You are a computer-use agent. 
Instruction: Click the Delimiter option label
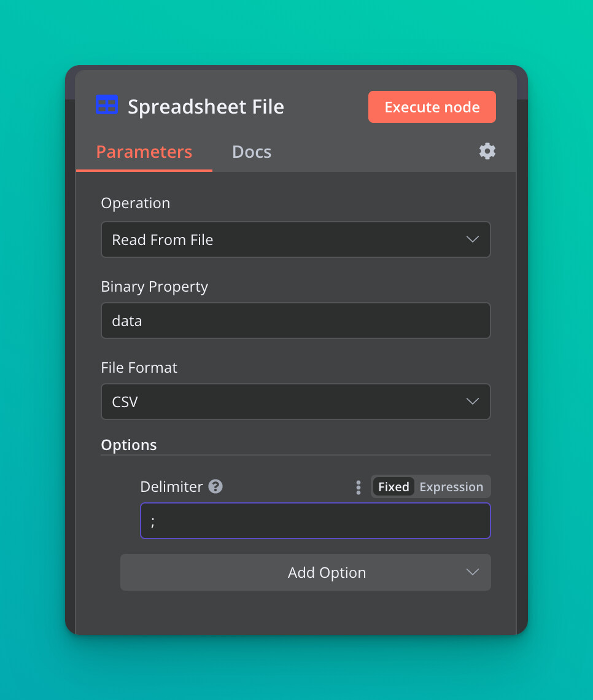tap(171, 486)
